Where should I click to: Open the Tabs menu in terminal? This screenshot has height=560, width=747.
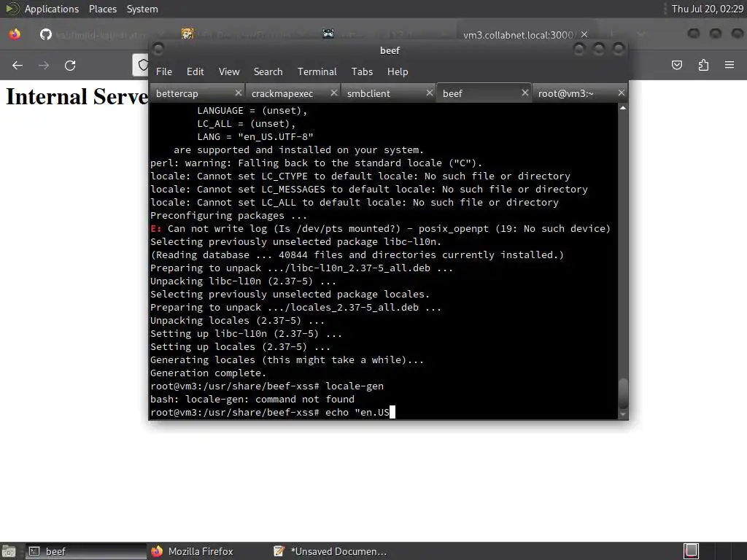click(362, 71)
